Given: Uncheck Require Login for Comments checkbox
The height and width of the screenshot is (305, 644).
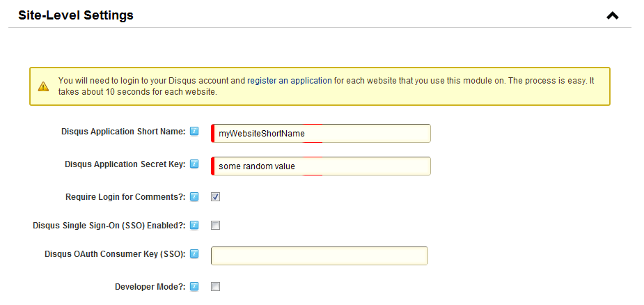Looking at the screenshot, I should click(x=216, y=197).
